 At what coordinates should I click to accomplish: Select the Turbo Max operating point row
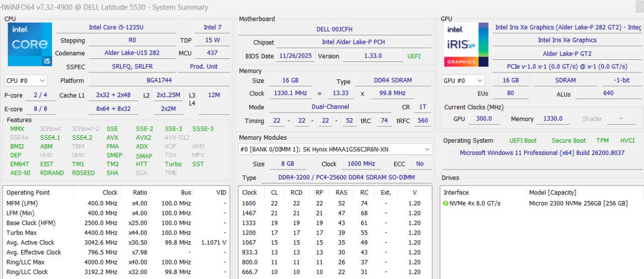[x=116, y=233]
